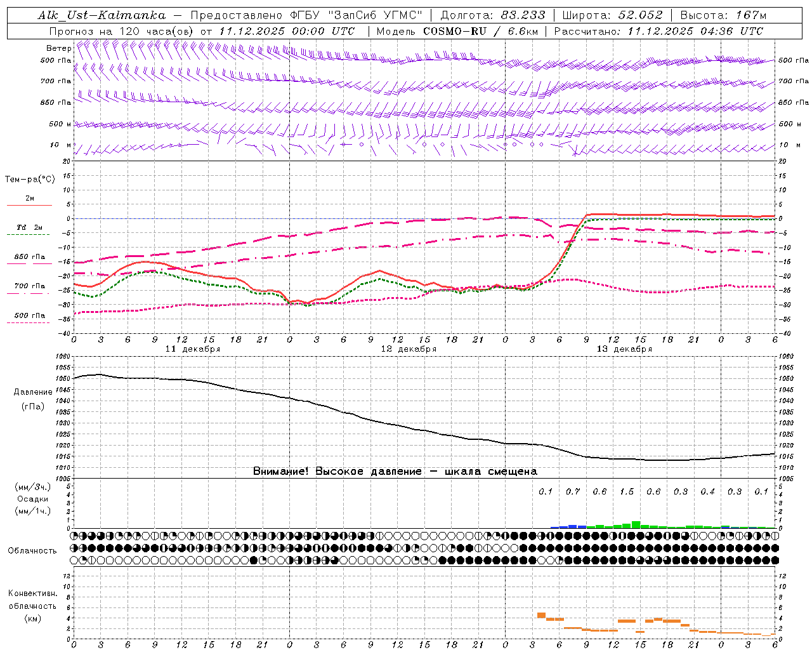
Task: Click the 11 декабря date label
Action: click(x=193, y=349)
